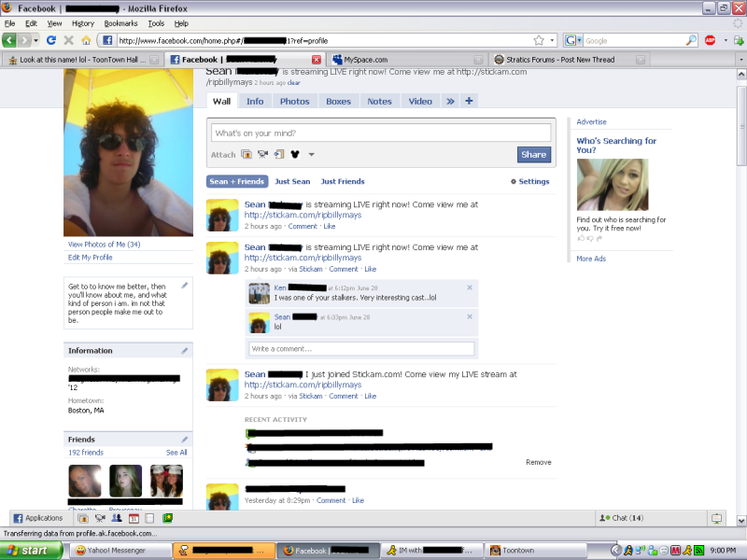747x560 pixels.
Task: Attach a video with the camera icon
Action: click(262, 154)
